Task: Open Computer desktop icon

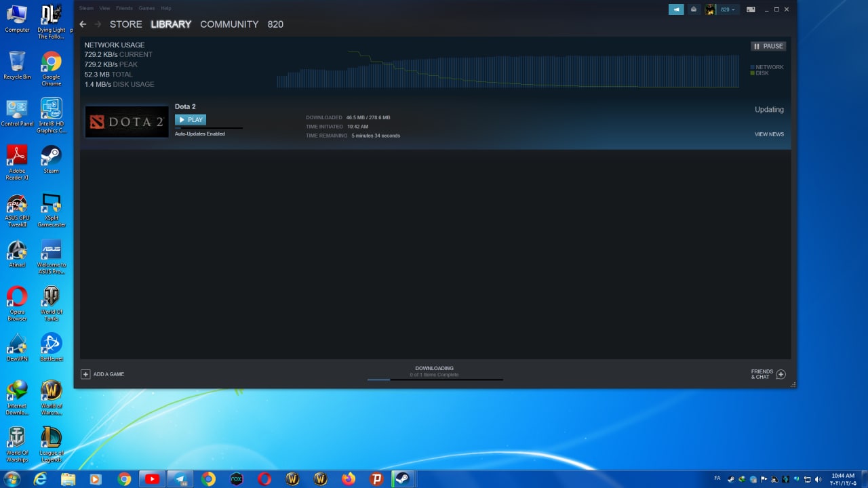Action: (17, 18)
